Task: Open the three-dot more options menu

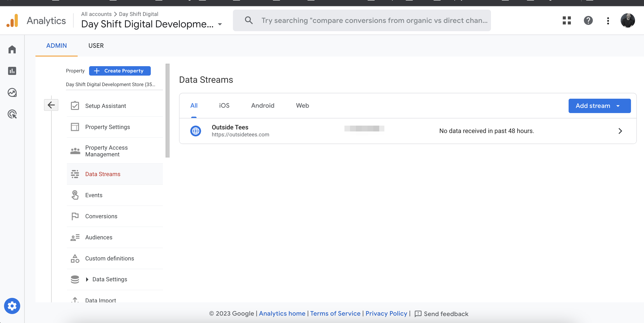Action: pyautogui.click(x=608, y=20)
